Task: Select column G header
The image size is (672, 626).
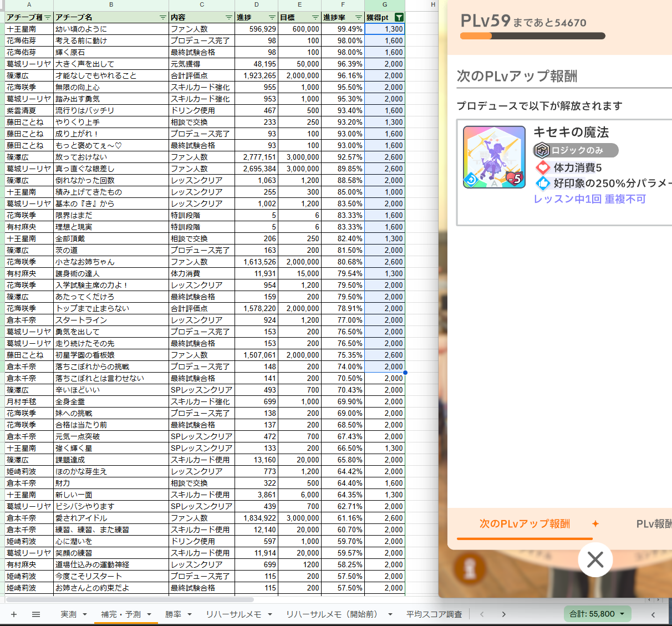Action: (x=385, y=4)
